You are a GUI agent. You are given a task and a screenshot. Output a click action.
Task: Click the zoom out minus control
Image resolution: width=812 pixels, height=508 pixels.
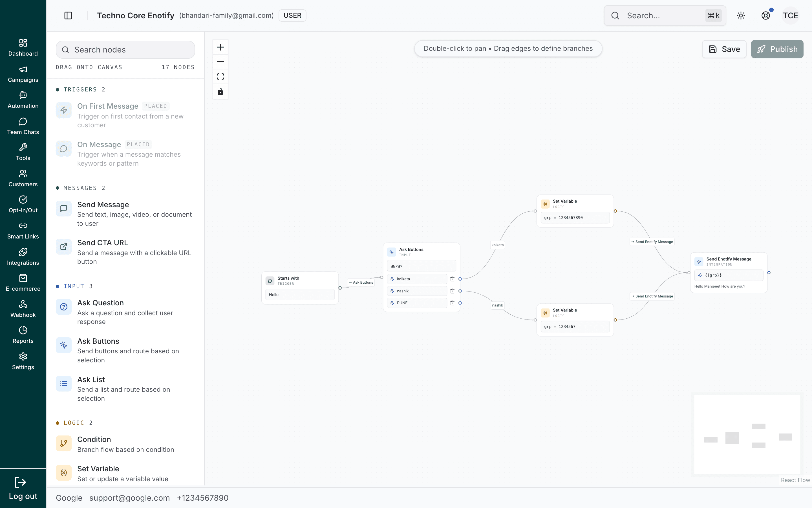[x=220, y=62]
